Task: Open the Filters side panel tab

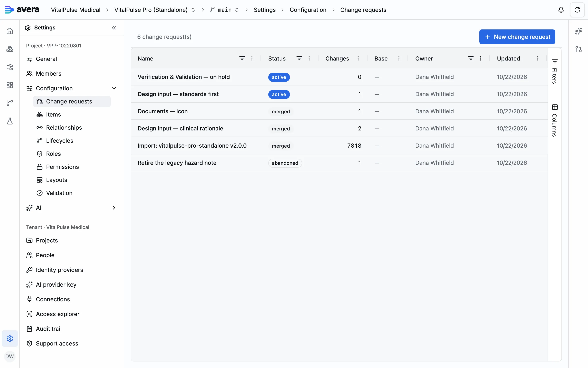Action: click(x=555, y=71)
